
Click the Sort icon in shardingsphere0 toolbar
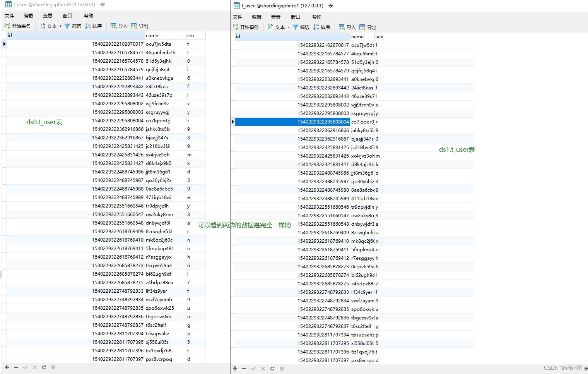pos(88,26)
